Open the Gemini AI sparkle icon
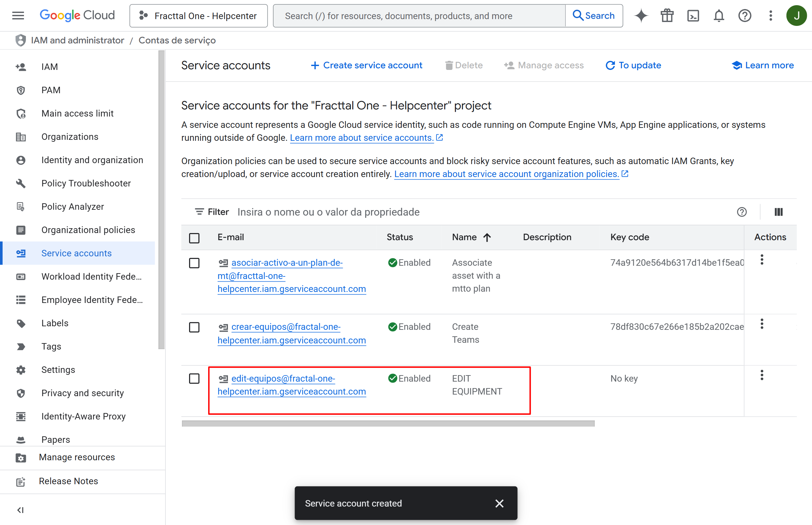 click(641, 16)
